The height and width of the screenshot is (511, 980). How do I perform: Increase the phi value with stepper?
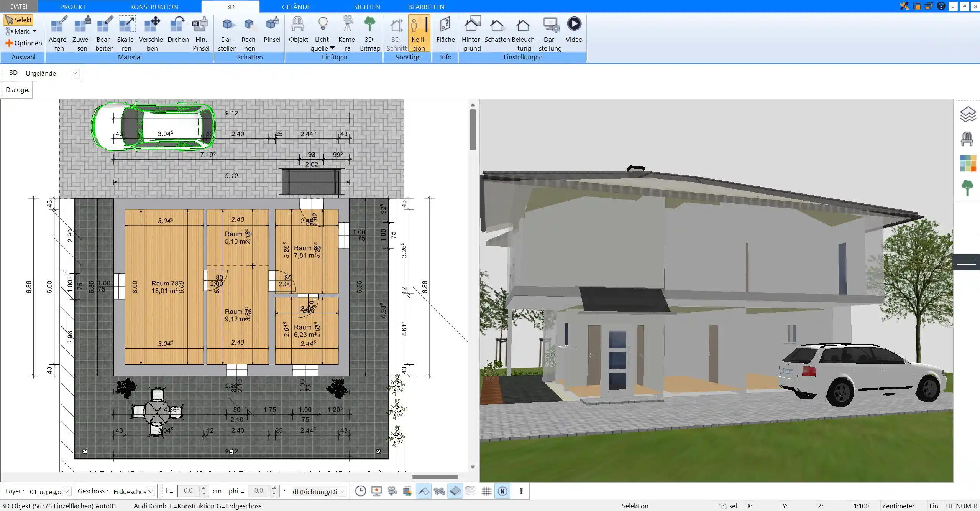(x=274, y=488)
